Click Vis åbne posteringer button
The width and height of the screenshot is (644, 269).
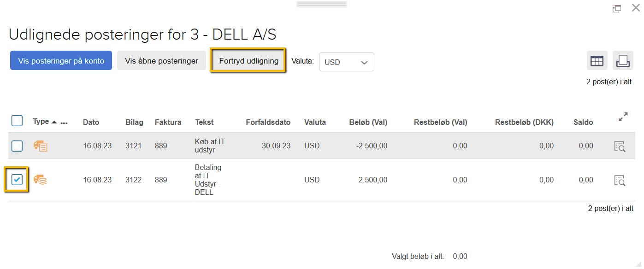pyautogui.click(x=161, y=61)
